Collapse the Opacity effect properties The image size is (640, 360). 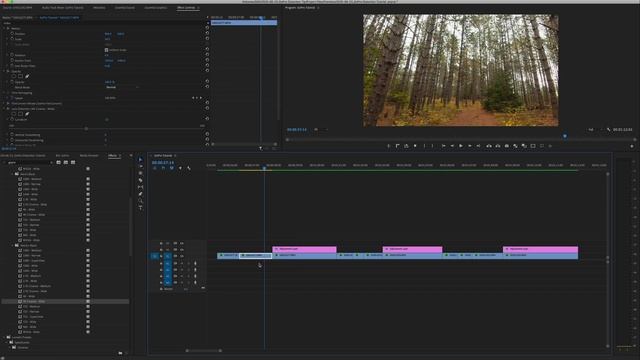pos(4,71)
